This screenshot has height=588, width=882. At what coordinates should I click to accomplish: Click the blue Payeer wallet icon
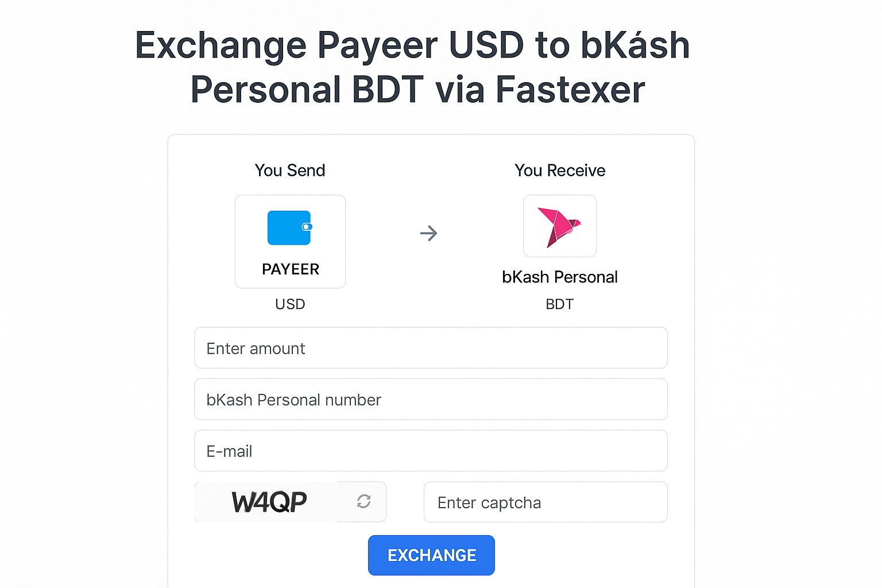pos(289,228)
